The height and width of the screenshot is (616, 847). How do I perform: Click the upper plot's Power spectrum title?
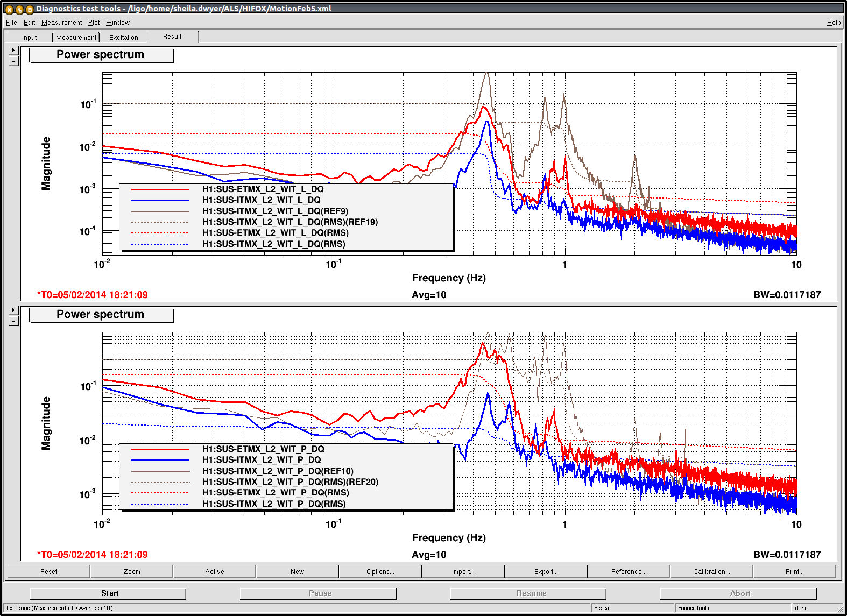[x=101, y=55]
